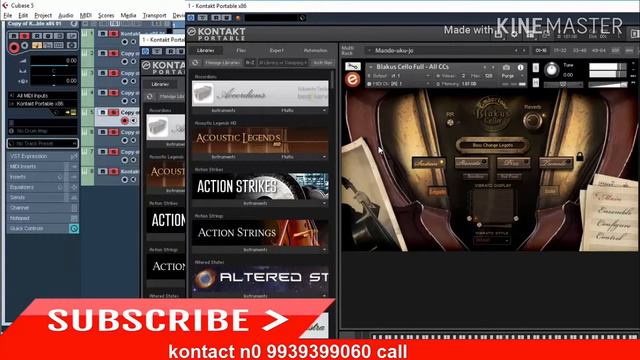Viewport: 640px width, 360px height.
Task: Record-enable track 4 in Cubase track list
Action: [x=124, y=101]
